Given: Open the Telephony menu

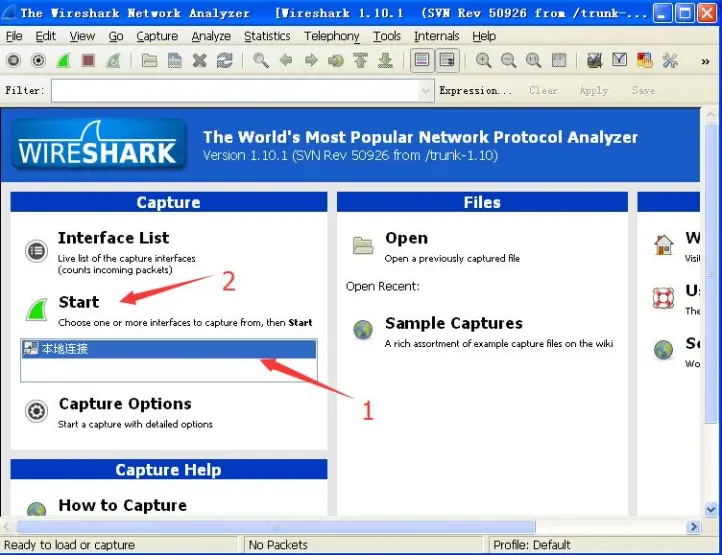Looking at the screenshot, I should point(332,36).
